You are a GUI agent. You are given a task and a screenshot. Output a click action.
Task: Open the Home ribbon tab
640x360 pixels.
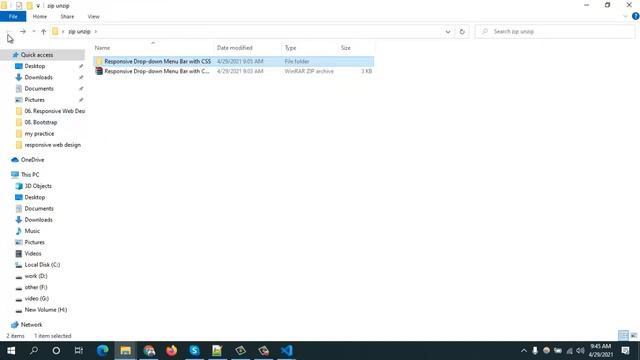[x=40, y=17]
